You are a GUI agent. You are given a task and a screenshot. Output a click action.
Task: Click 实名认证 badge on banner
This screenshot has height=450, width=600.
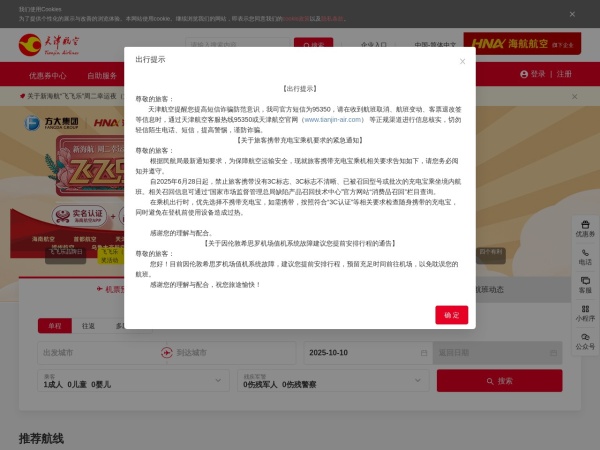79,216
